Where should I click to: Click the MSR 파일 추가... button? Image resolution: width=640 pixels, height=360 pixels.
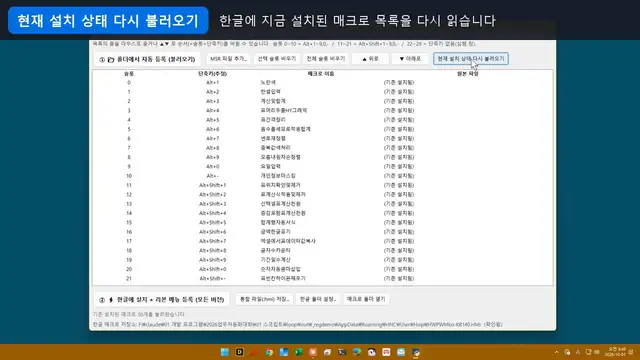pos(228,59)
